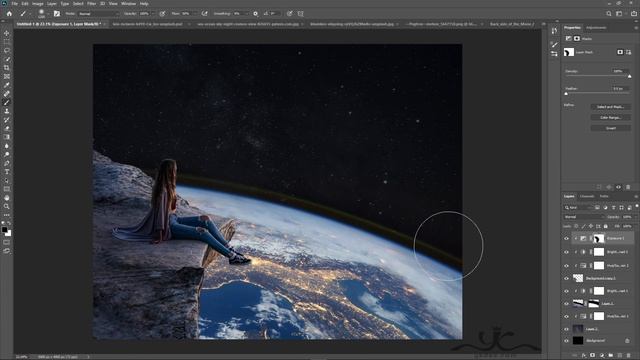Click the Select and Mask button
Viewport: 640px width, 360px height.
(x=611, y=107)
